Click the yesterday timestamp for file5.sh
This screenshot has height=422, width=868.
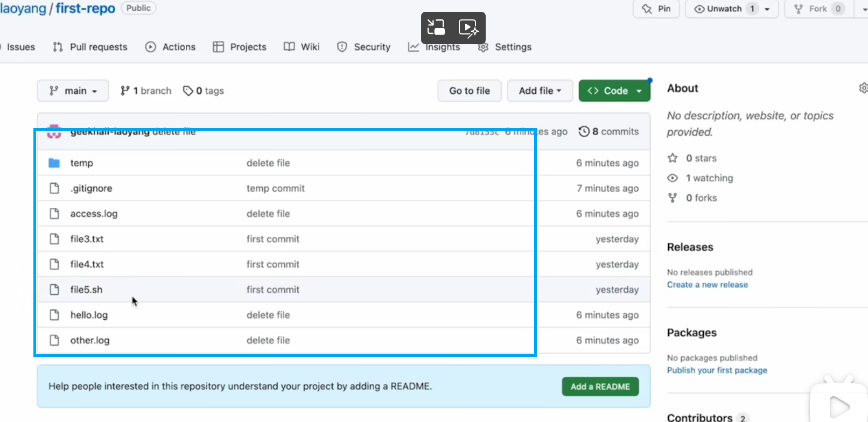(x=617, y=289)
